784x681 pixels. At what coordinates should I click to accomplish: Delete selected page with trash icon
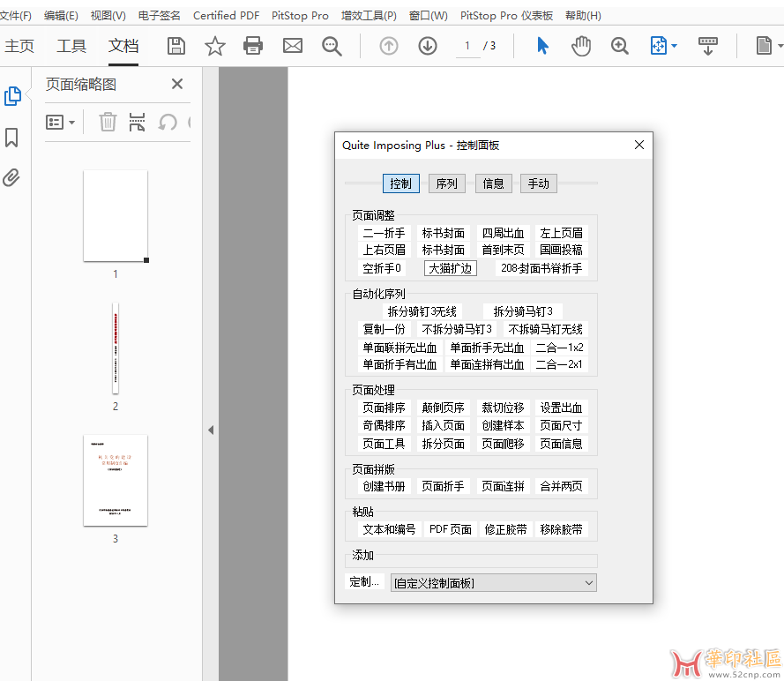108,122
